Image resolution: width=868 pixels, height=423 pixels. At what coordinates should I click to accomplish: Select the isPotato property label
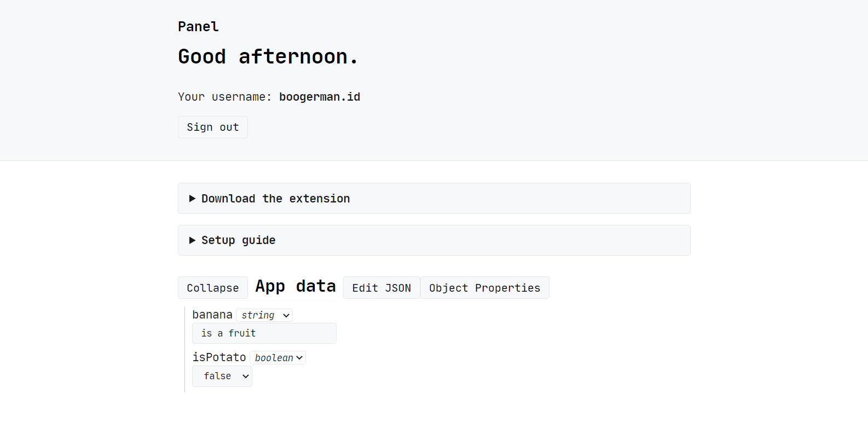tap(219, 357)
